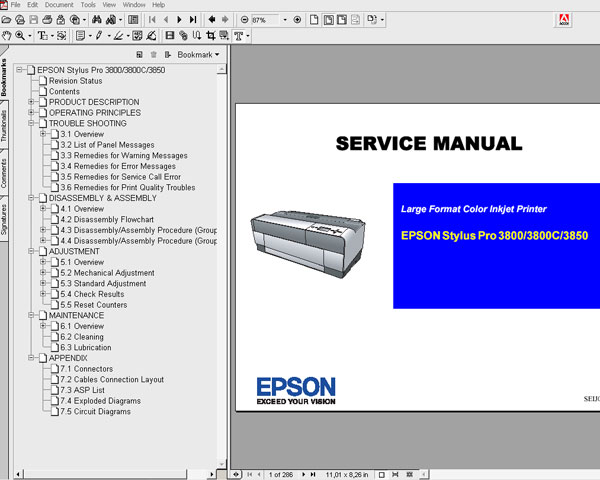Click the 87% zoom field
This screenshot has width=600, height=480.
266,20
